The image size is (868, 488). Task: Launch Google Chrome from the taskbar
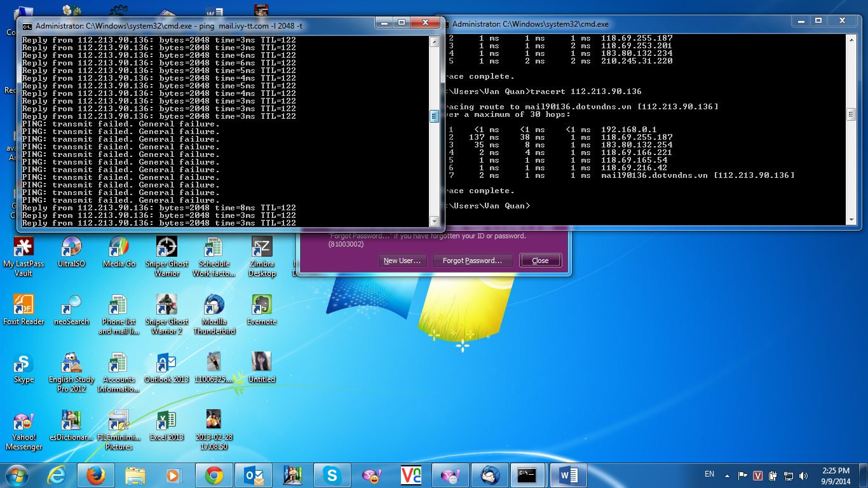point(214,475)
